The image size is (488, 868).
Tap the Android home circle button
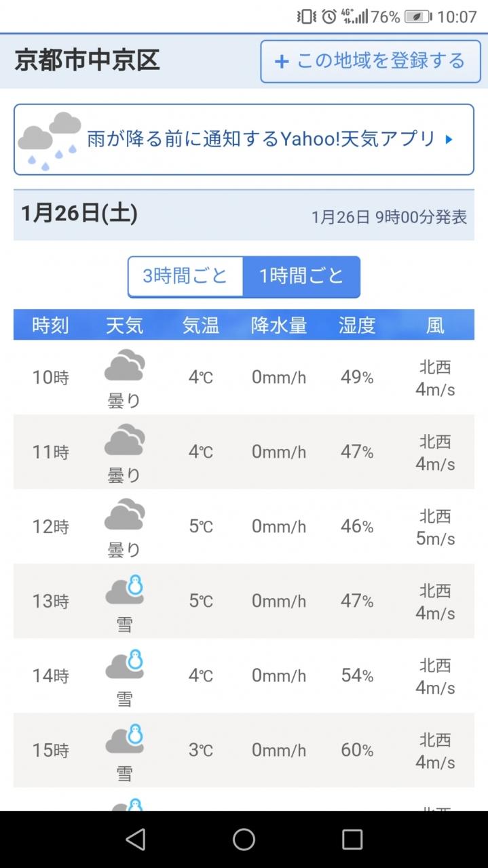coord(244,840)
